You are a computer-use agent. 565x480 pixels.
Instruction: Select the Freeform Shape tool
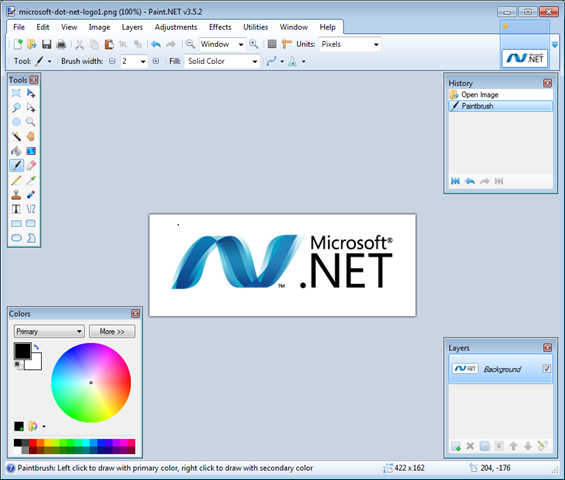click(31, 238)
